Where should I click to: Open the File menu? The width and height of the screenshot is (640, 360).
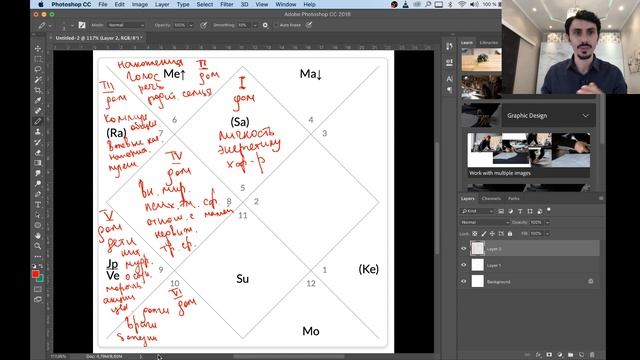click(x=103, y=4)
